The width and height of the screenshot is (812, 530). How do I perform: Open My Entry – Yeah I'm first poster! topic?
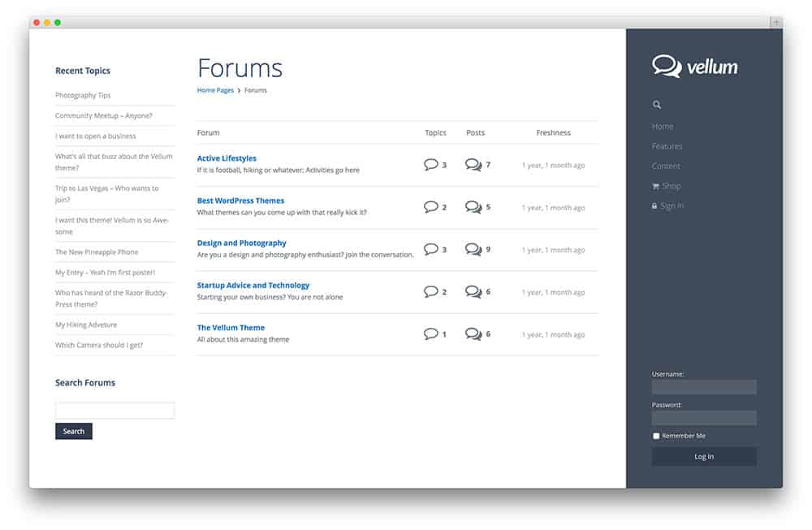point(105,273)
